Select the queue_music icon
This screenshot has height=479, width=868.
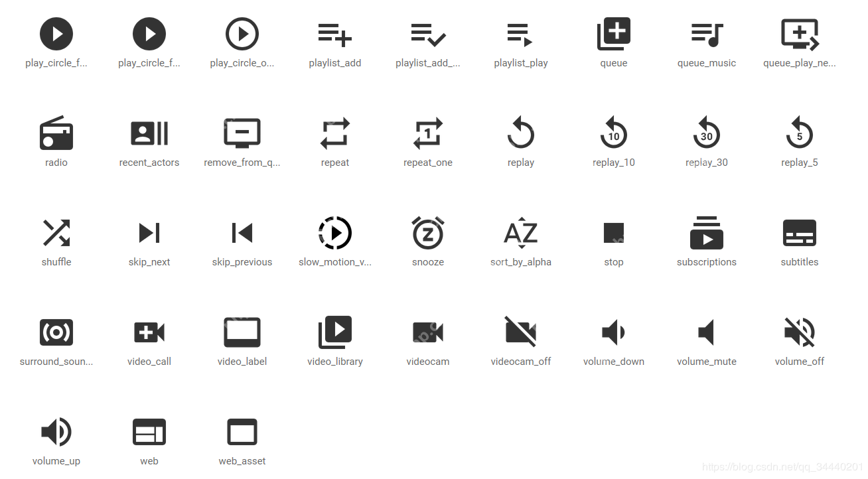(x=706, y=34)
